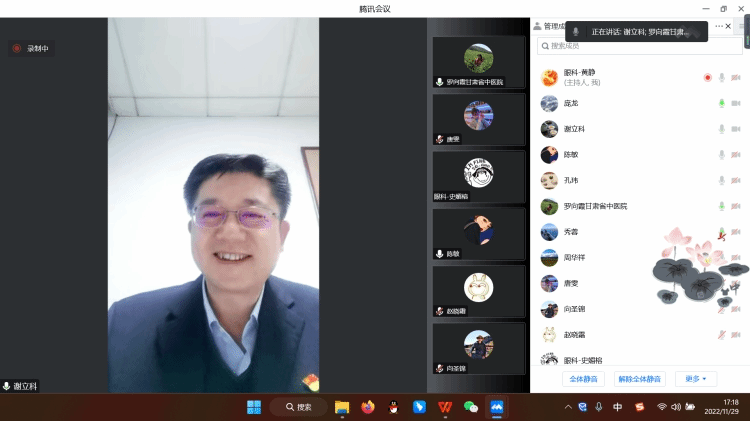Viewport: 750px width, 421px height.
Task: Toggle 谢立科's microphone icon in member list
Action: click(x=722, y=129)
